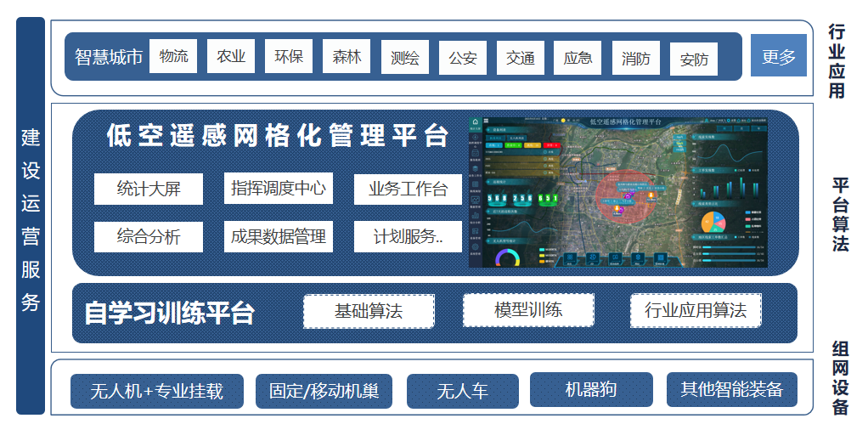The image size is (868, 424).
Task: Choose the 应急 industry tab
Action: pos(578,58)
